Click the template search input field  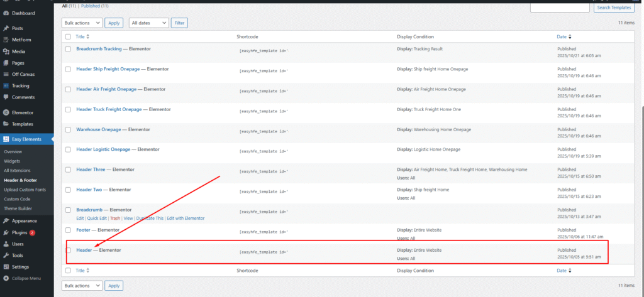(560, 8)
